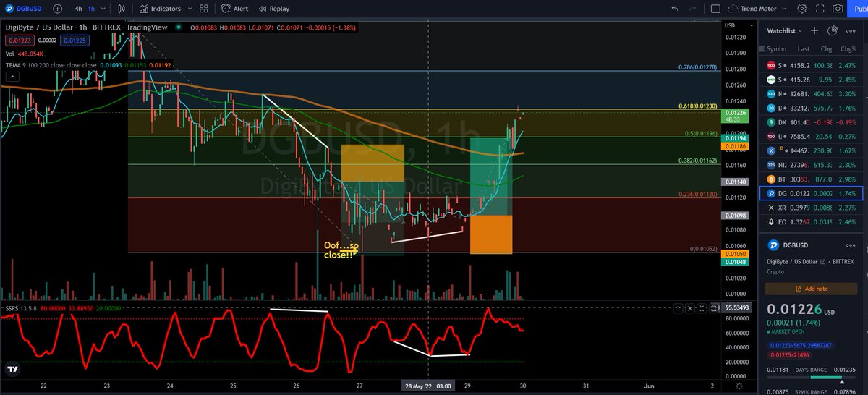
Task: Click the SSRS indicator legend label
Action: pos(12,307)
